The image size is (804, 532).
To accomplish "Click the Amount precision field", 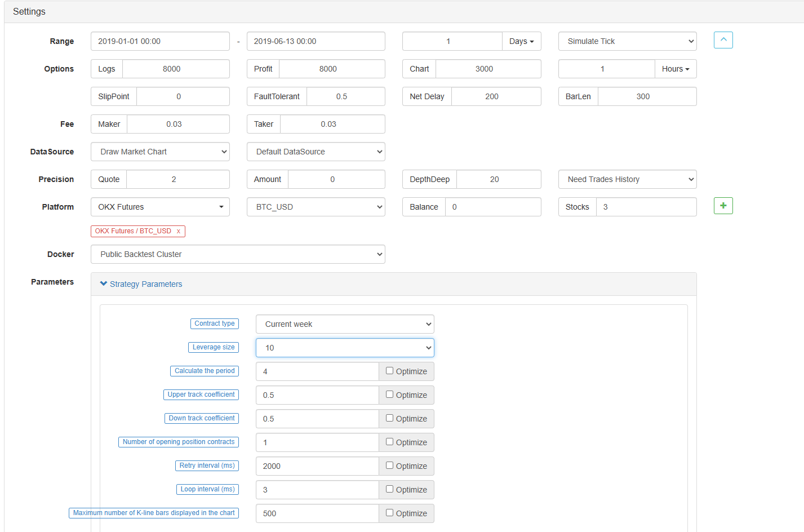I will (336, 179).
